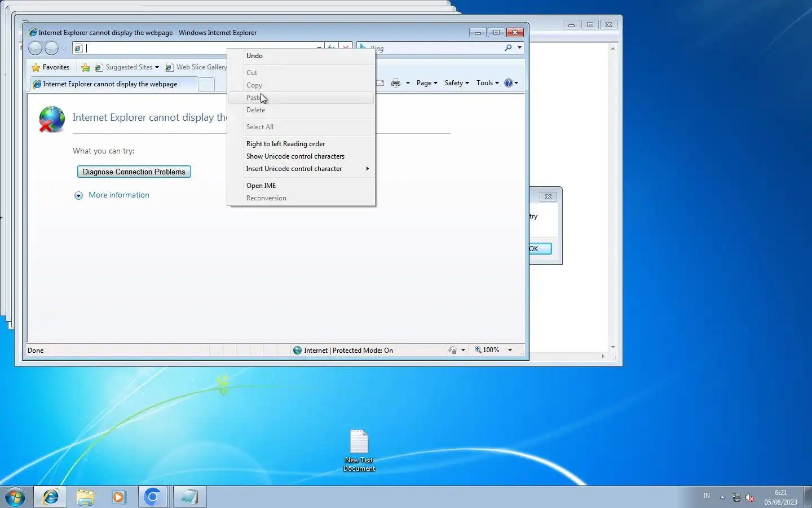
Task: Click the taskbar clock and date
Action: (780, 497)
